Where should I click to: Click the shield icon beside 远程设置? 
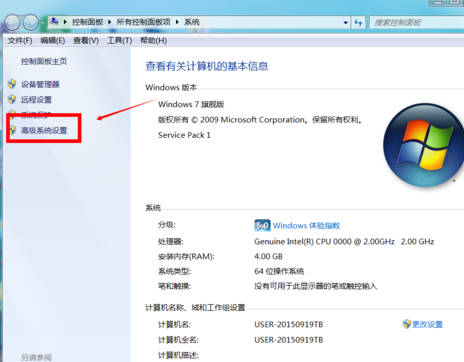pyautogui.click(x=12, y=99)
